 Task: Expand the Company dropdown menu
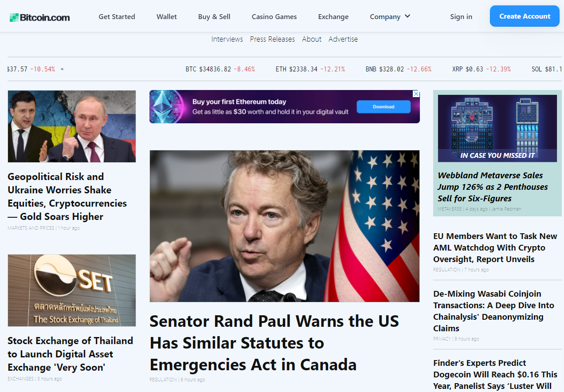pyautogui.click(x=390, y=16)
